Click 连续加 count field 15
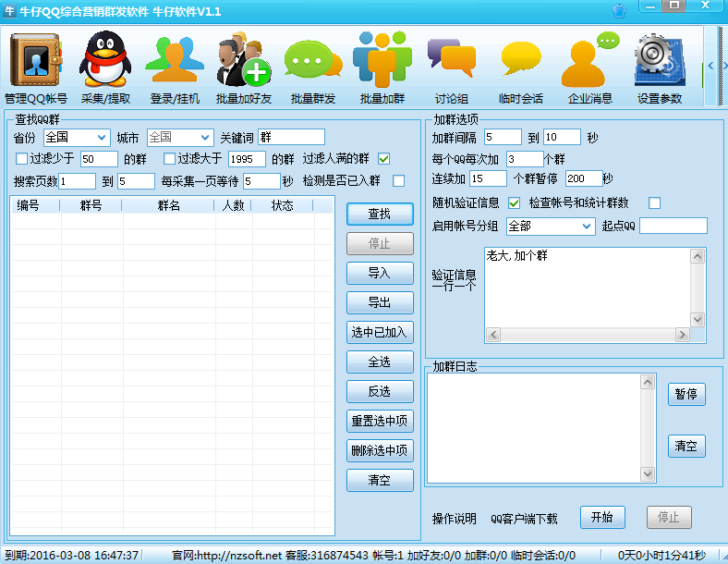This screenshot has height=564, width=728. click(x=488, y=178)
